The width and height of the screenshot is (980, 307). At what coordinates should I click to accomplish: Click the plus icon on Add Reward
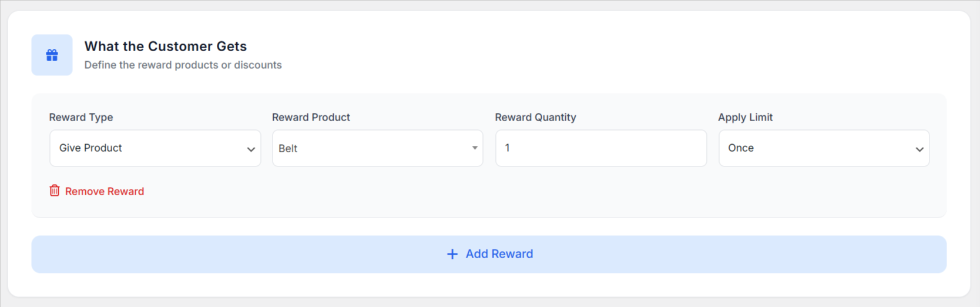point(452,254)
